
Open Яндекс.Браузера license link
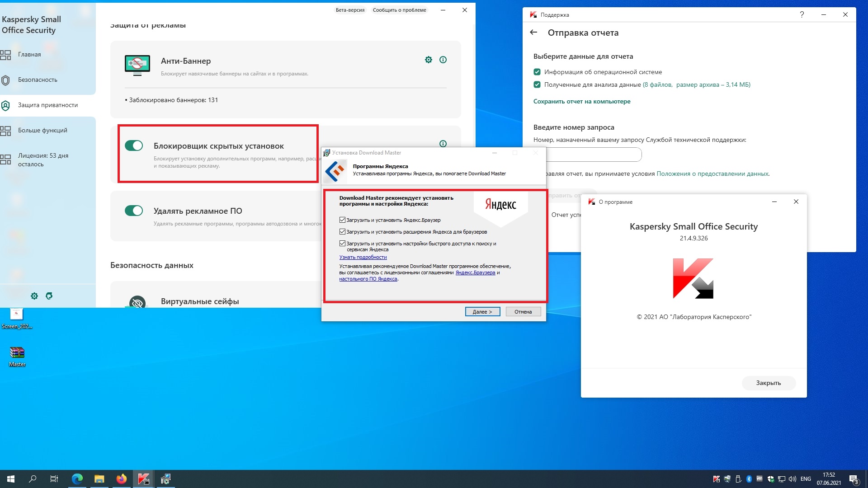[x=475, y=272]
